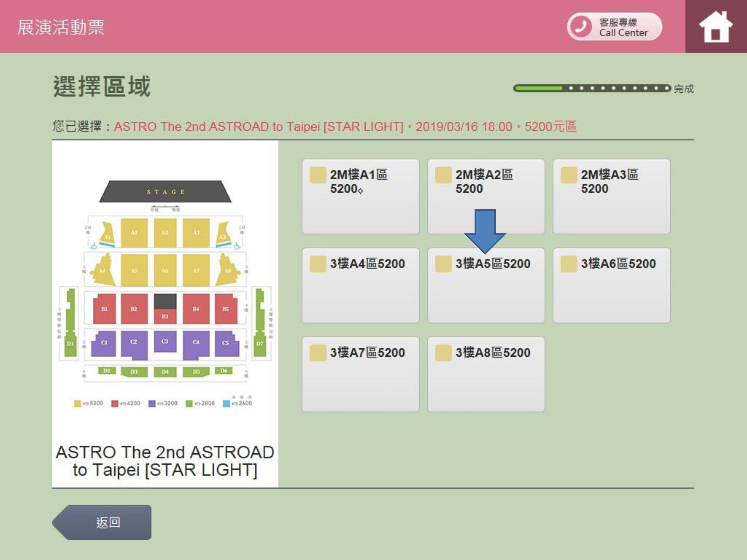
Task: Go to the home screen icon
Action: pyautogui.click(x=716, y=27)
